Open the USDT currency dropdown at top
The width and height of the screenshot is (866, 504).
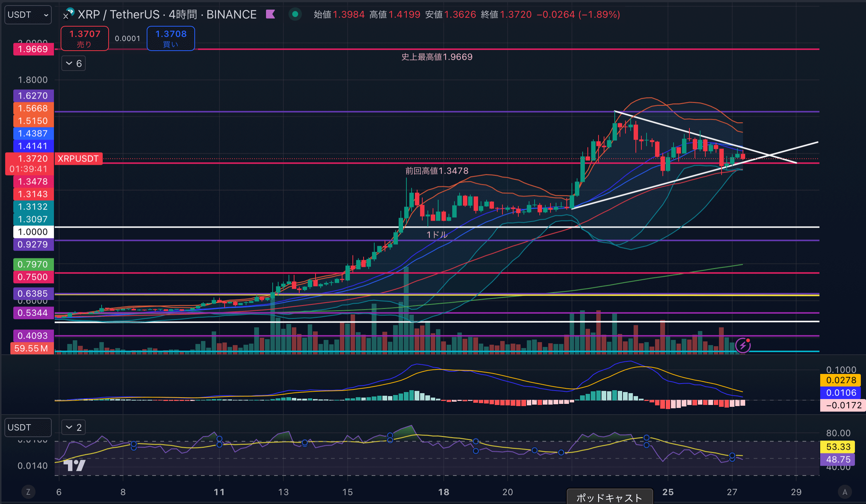pos(28,15)
